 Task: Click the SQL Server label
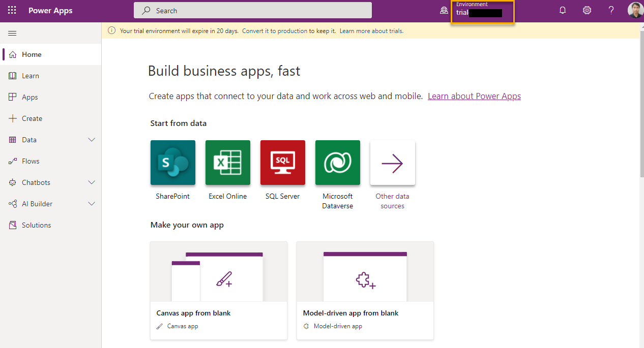point(283,196)
